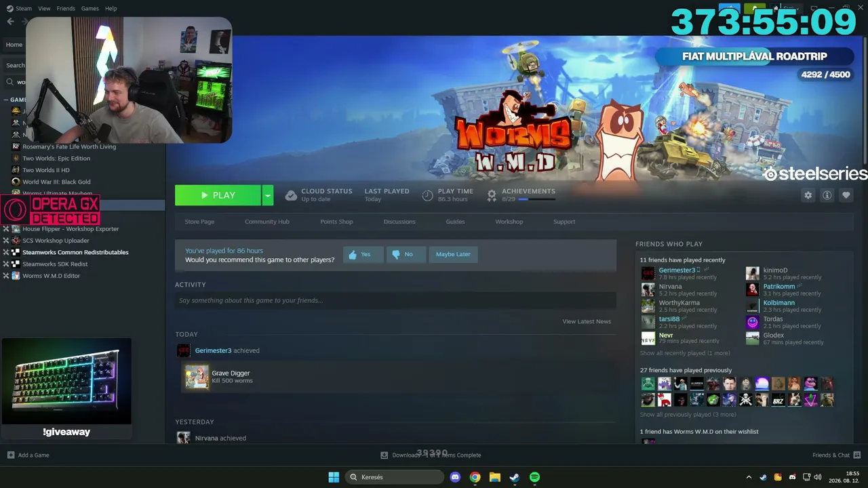Select House Flipper - Workshop Exporter tool
868x488 pixels.
(71, 228)
